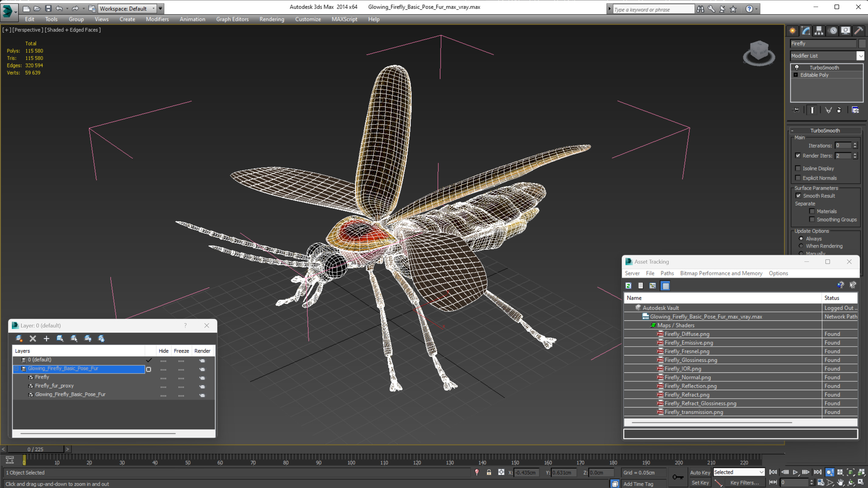Viewport: 868px width, 488px height.
Task: Toggle the Render Iters checkbox
Action: (798, 156)
